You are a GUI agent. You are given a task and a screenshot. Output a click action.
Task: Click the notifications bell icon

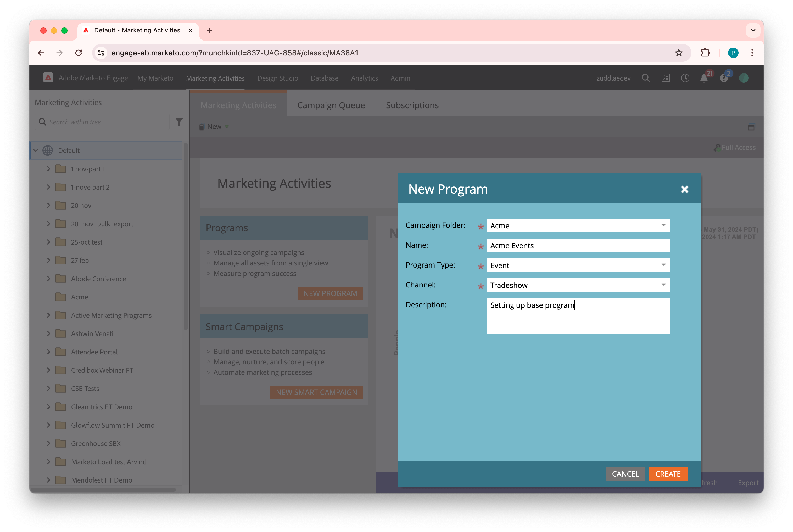704,78
